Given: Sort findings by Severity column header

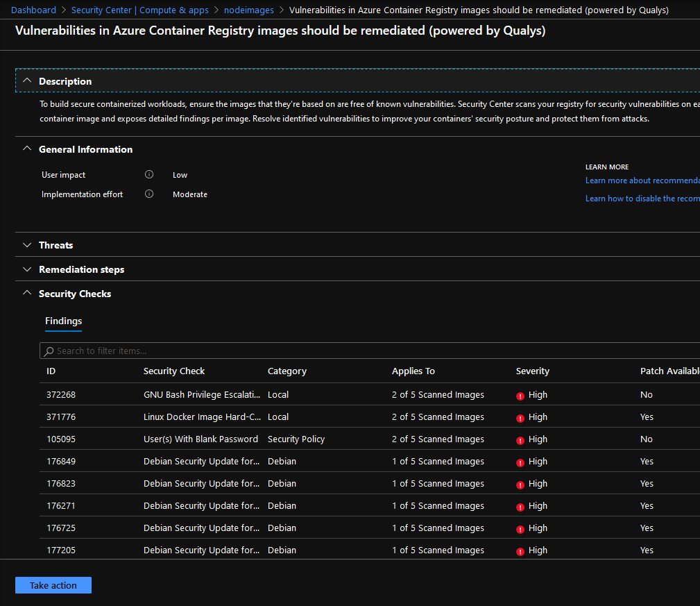Looking at the screenshot, I should [533, 371].
